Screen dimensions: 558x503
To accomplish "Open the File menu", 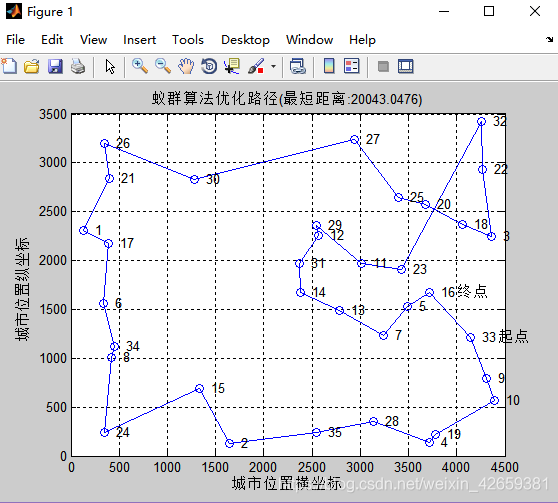I will 15,40.
